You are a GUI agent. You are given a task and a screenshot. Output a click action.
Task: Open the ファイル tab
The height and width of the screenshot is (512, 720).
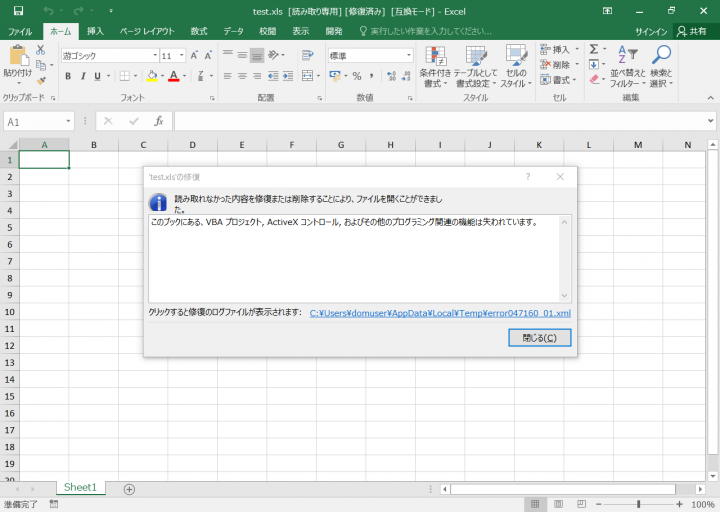pos(20,31)
